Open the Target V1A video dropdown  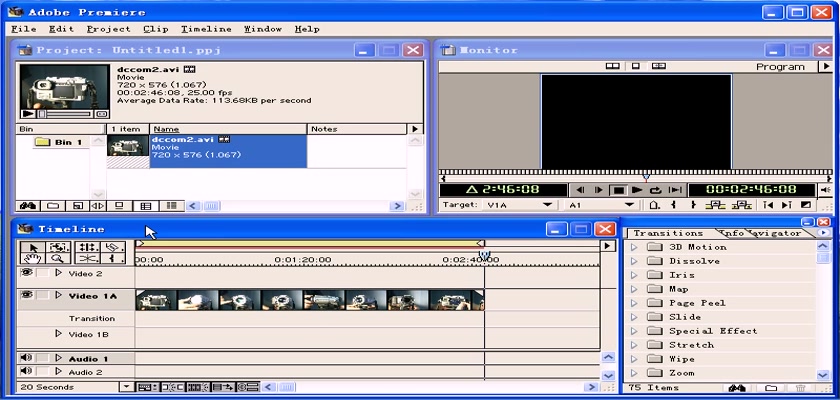[547, 205]
